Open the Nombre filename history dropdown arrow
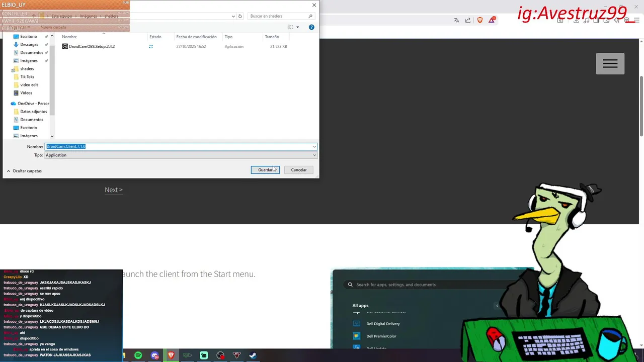 (x=314, y=147)
